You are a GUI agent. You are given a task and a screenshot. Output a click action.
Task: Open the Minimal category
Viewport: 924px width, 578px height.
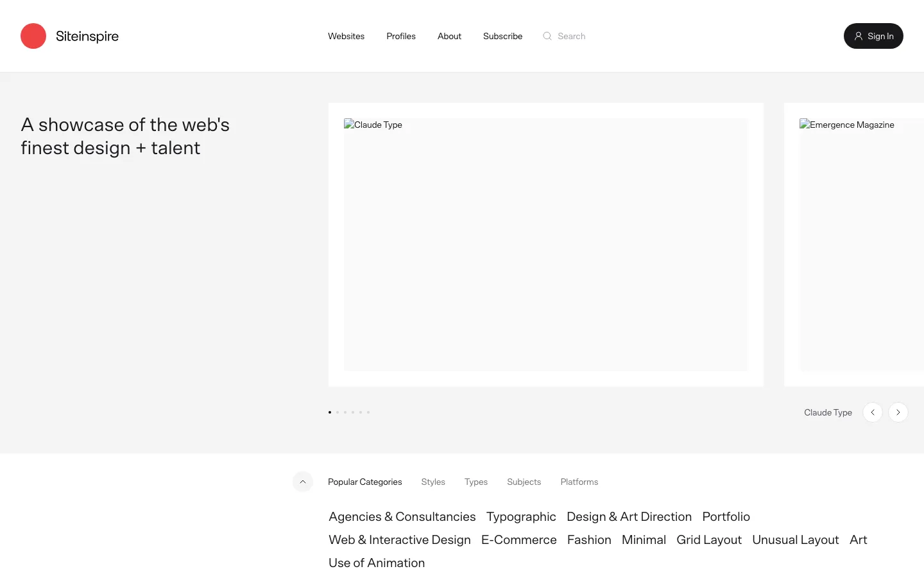pos(644,540)
